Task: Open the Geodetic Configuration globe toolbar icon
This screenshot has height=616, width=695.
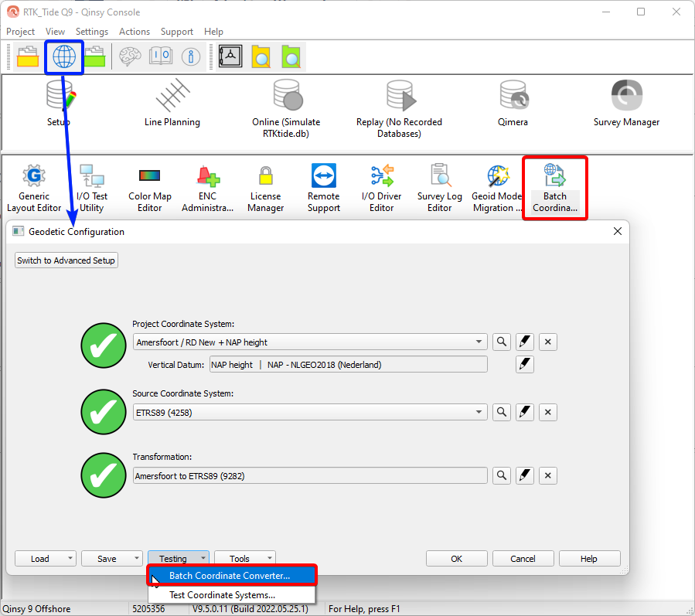Action: tap(63, 56)
